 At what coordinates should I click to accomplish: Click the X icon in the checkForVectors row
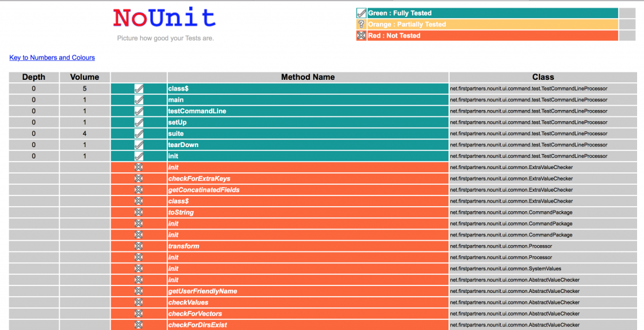pyautogui.click(x=138, y=314)
